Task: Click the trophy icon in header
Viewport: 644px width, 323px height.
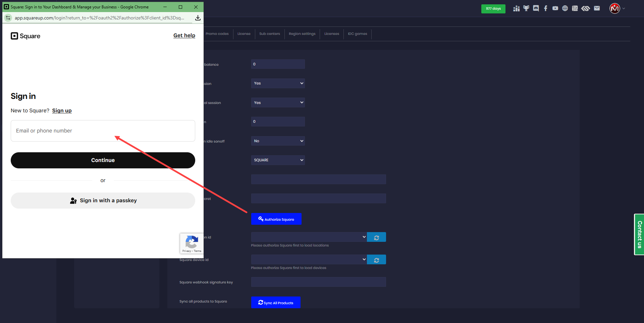Action: tap(526, 8)
